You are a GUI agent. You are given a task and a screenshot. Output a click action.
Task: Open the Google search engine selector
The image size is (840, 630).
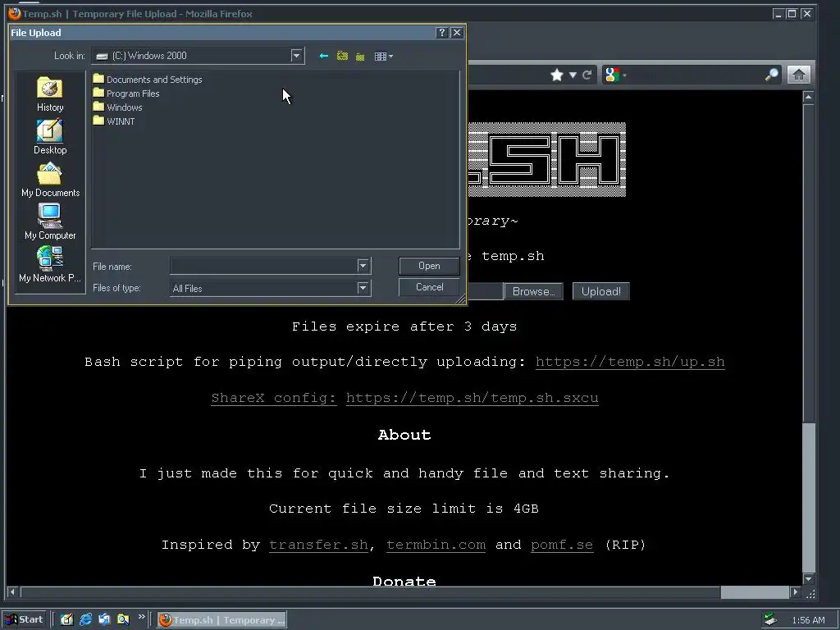615,75
